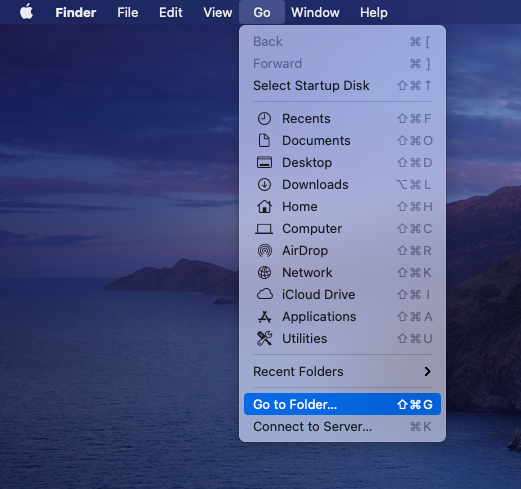Screen dimensions: 521x489
Task: Close the open Go menu
Action: pyautogui.click(x=262, y=12)
